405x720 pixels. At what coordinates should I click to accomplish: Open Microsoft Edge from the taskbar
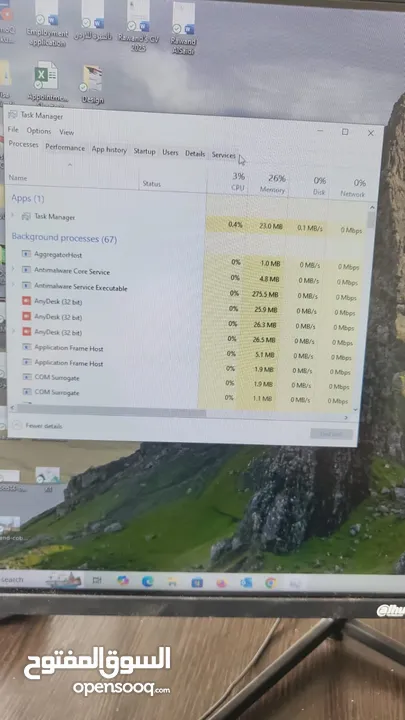click(x=147, y=582)
